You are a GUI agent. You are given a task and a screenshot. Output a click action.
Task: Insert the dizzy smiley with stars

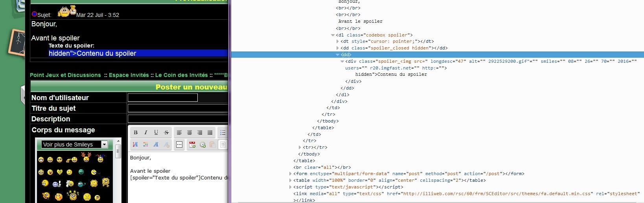click(x=73, y=195)
